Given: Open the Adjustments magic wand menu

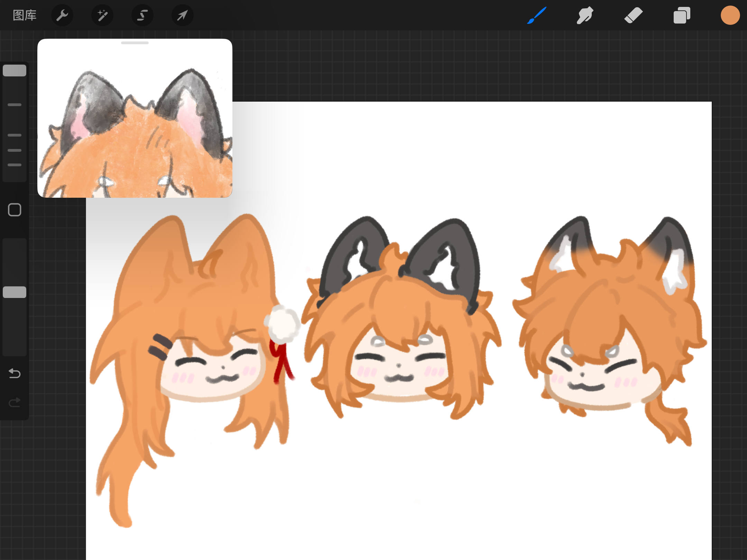Looking at the screenshot, I should [102, 15].
